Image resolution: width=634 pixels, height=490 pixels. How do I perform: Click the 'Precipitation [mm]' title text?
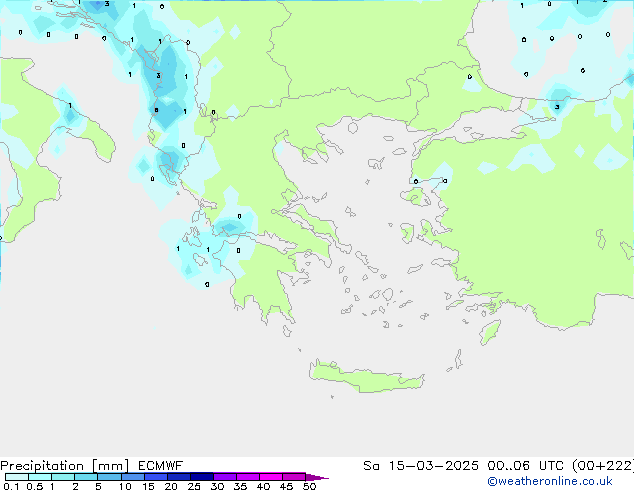click(x=65, y=466)
